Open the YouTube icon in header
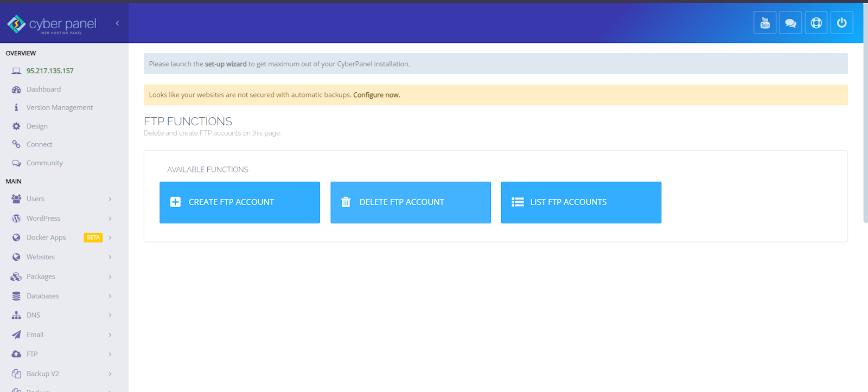 765,23
